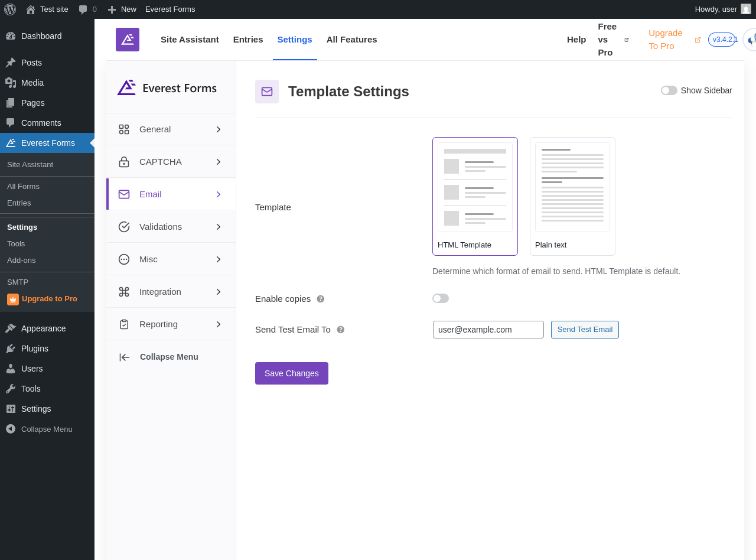Click the Validations checkmark icon
756x560 pixels.
(124, 227)
